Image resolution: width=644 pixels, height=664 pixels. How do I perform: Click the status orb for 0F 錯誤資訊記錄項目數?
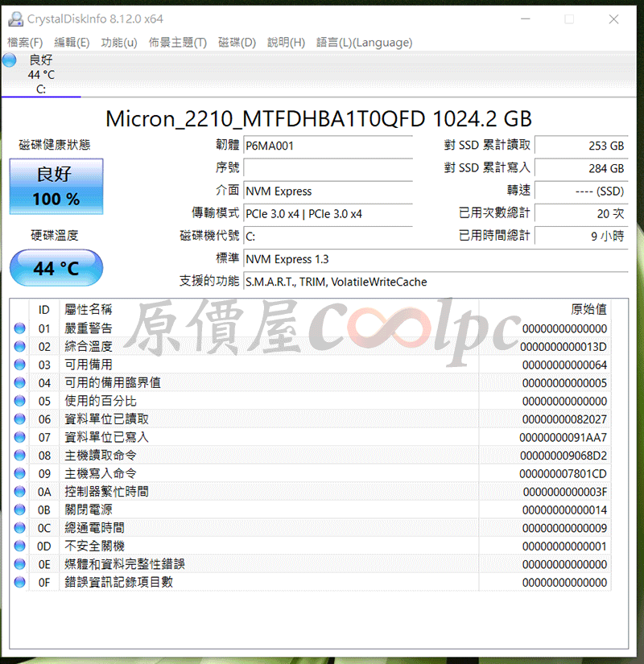coord(19,582)
